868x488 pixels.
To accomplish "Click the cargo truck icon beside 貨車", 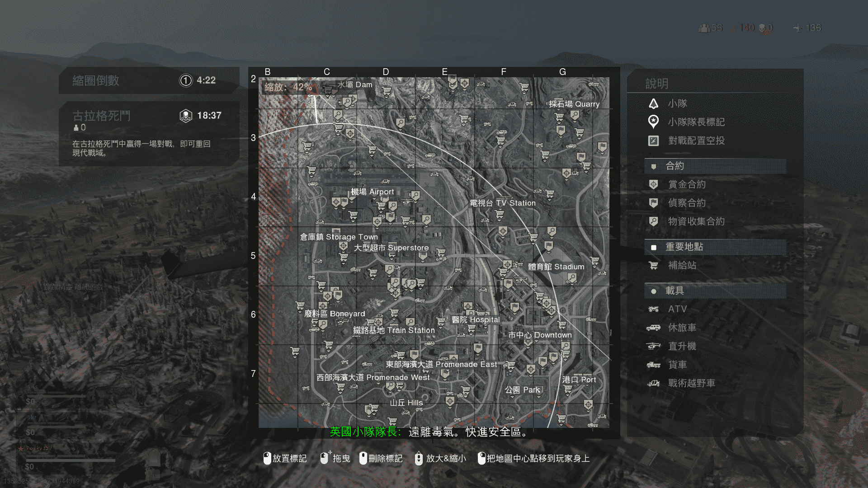I will [653, 365].
